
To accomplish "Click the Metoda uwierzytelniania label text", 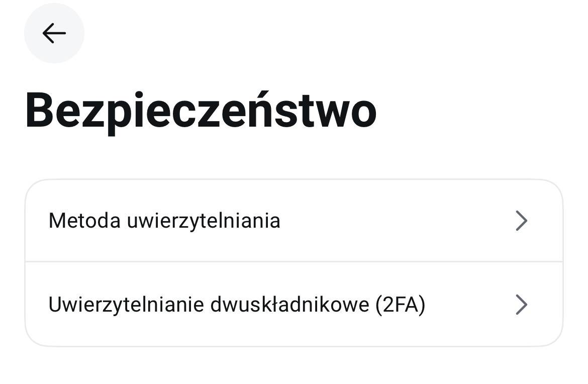I will (x=164, y=221).
